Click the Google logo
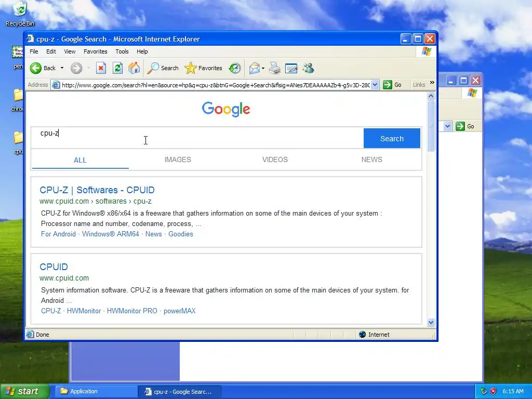 coord(226,109)
